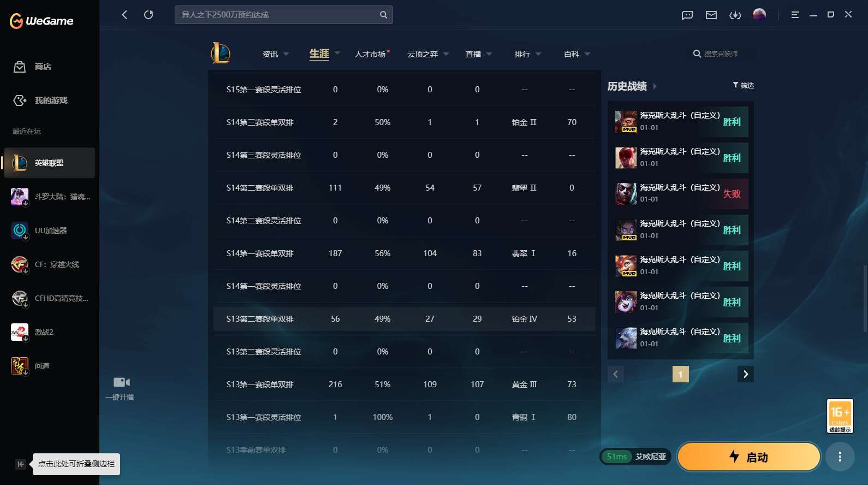
Task: Open the chat messages icon
Action: pos(687,15)
